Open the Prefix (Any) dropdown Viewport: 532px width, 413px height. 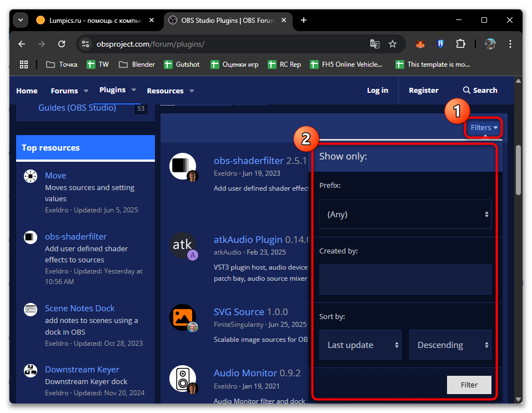pos(405,214)
